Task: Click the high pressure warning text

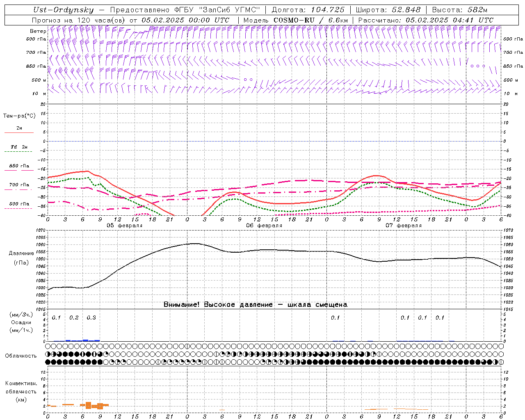Action: click(255, 305)
